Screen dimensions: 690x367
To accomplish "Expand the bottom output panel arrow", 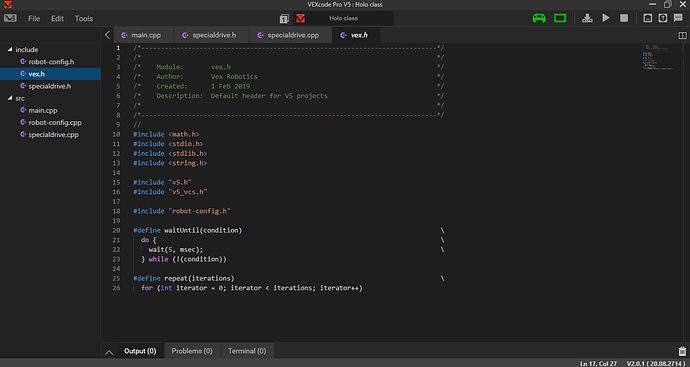I will coord(109,352).
